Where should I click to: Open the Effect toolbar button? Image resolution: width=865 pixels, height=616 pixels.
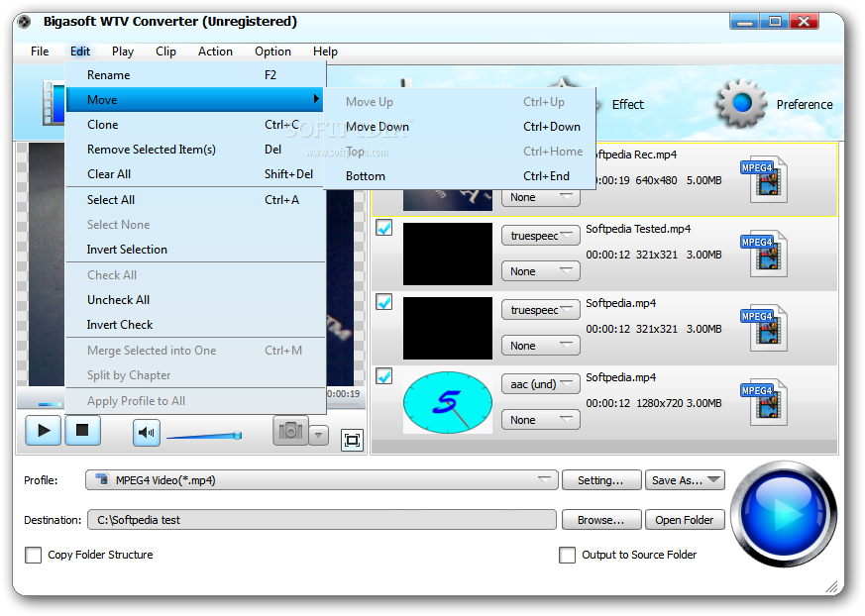627,104
